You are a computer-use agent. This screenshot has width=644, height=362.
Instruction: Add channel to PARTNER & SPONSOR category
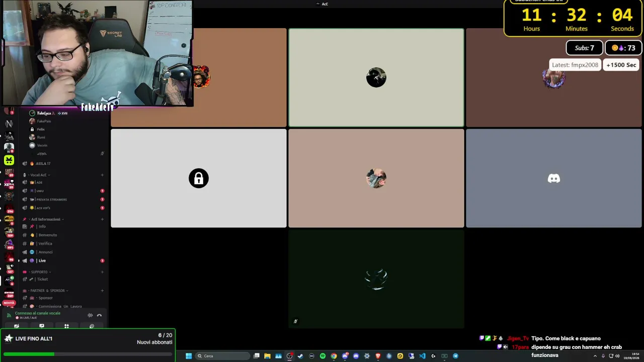[x=102, y=291]
